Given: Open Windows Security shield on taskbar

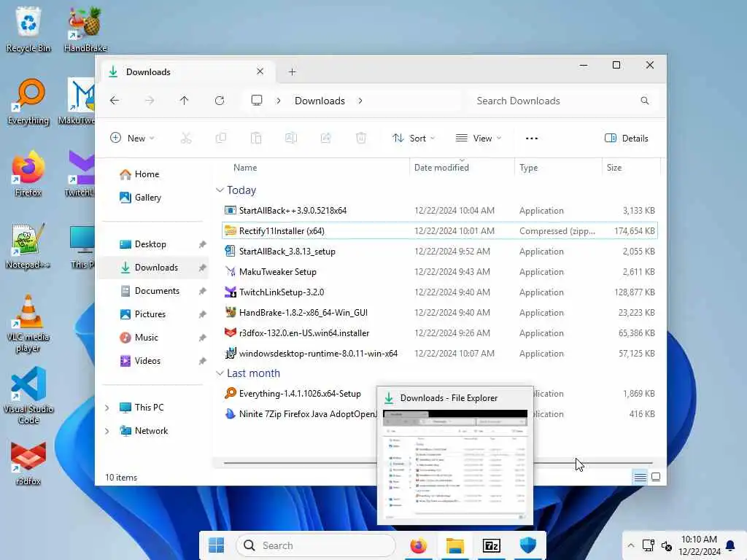Looking at the screenshot, I should point(528,545).
